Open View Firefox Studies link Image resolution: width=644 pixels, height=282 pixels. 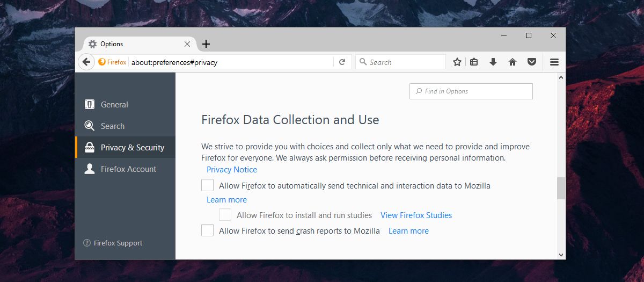[416, 215]
